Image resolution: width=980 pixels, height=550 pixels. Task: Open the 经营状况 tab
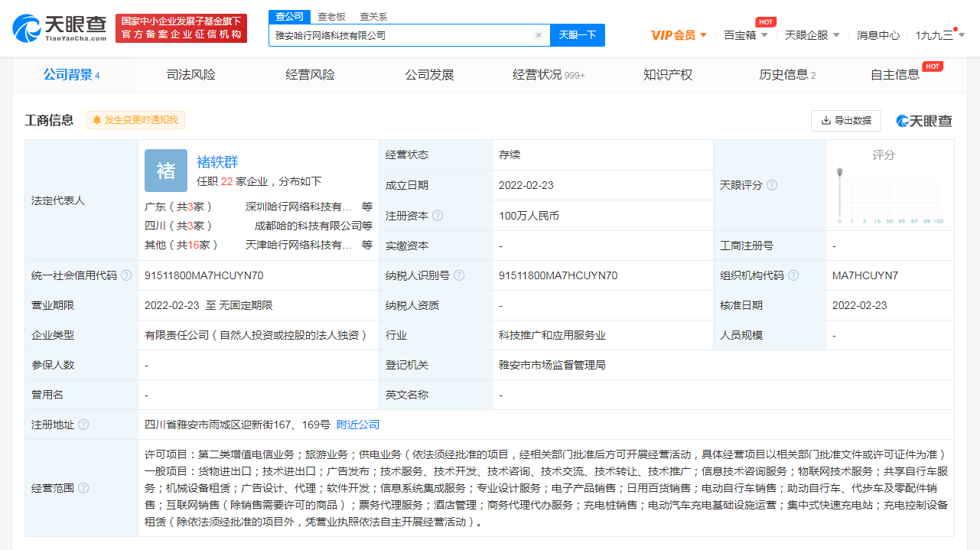[549, 75]
